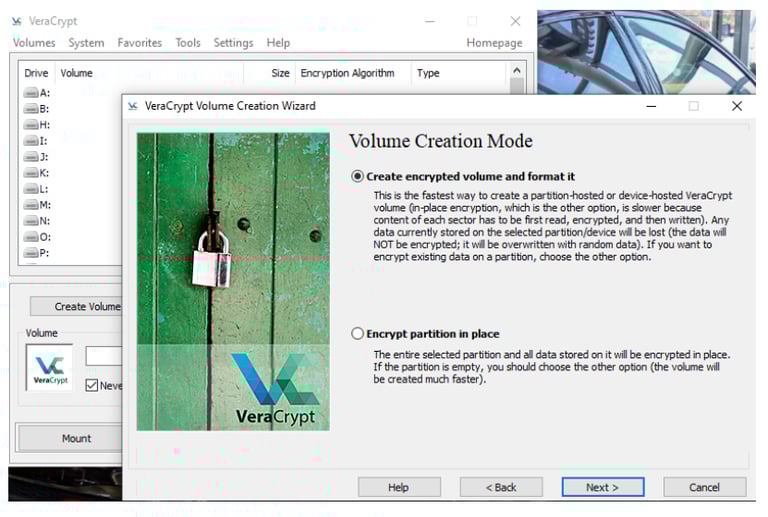Click the padlock wizard image
The image size is (768, 517).
[x=233, y=282]
